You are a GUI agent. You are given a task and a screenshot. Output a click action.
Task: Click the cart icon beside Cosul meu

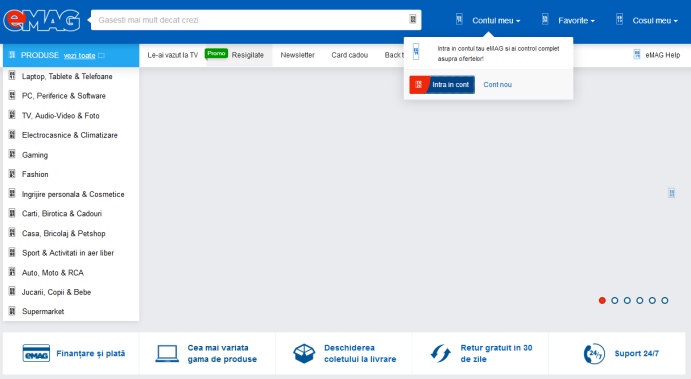point(620,19)
